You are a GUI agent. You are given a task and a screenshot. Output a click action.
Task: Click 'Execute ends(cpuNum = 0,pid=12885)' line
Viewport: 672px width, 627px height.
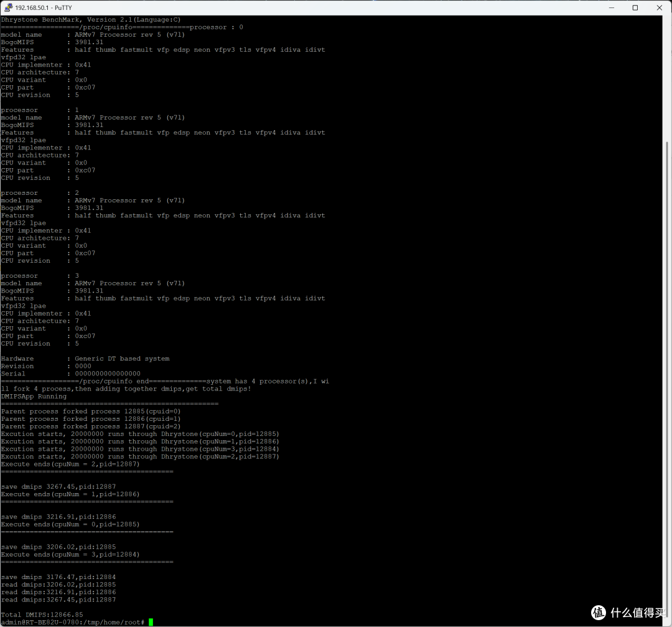(x=70, y=524)
